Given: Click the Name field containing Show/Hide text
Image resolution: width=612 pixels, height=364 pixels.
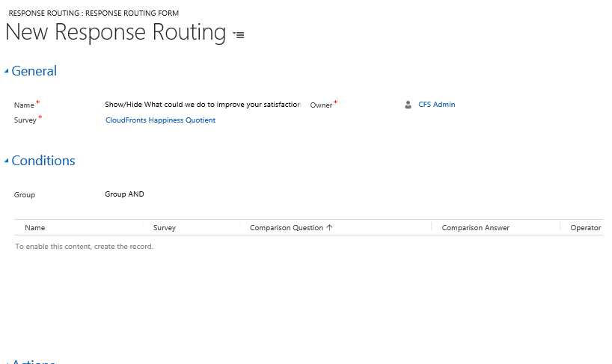Looking at the screenshot, I should pos(202,105).
